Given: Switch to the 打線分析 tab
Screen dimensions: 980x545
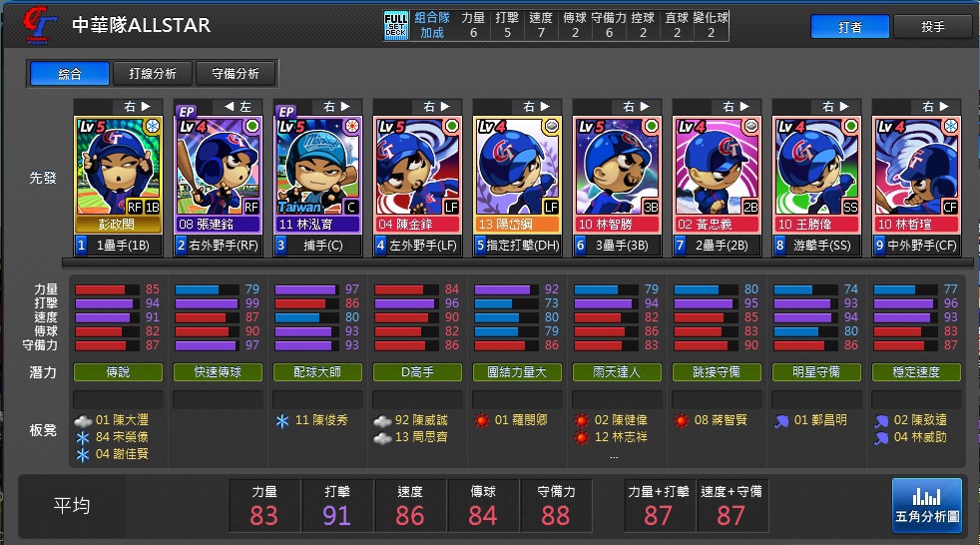Looking at the screenshot, I should [153, 74].
